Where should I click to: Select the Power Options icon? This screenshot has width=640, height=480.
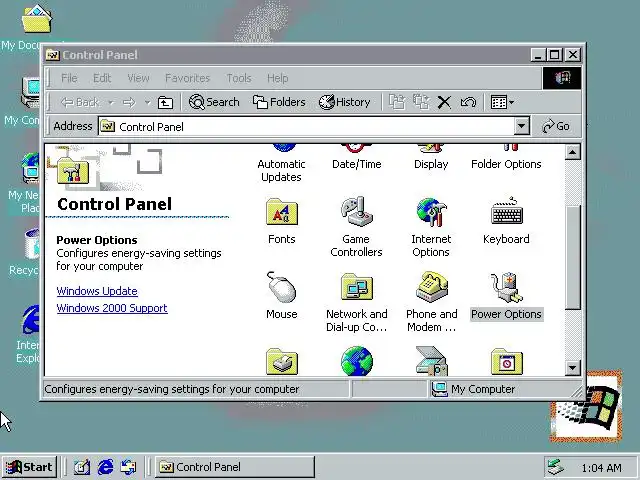point(506,287)
